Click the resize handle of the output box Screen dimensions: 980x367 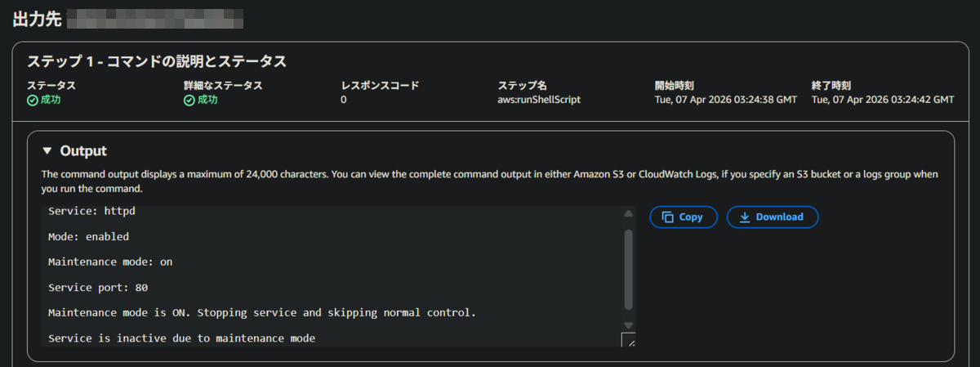tap(629, 340)
